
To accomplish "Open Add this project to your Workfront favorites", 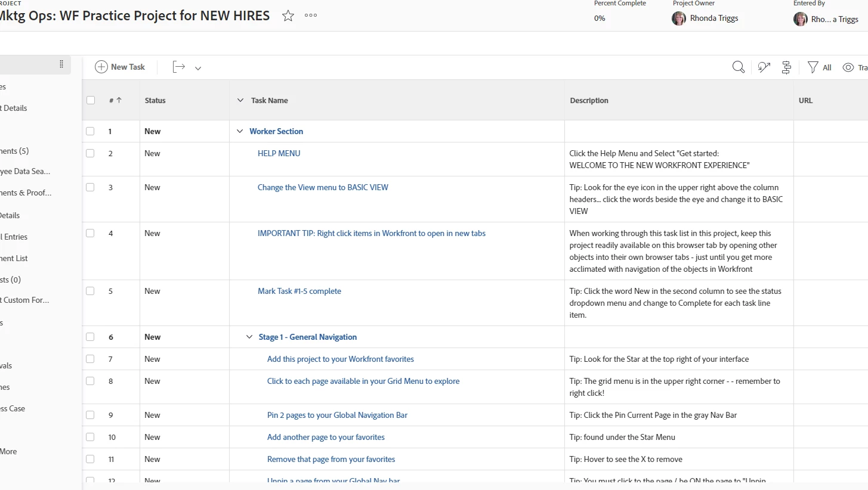I will coord(341,359).
